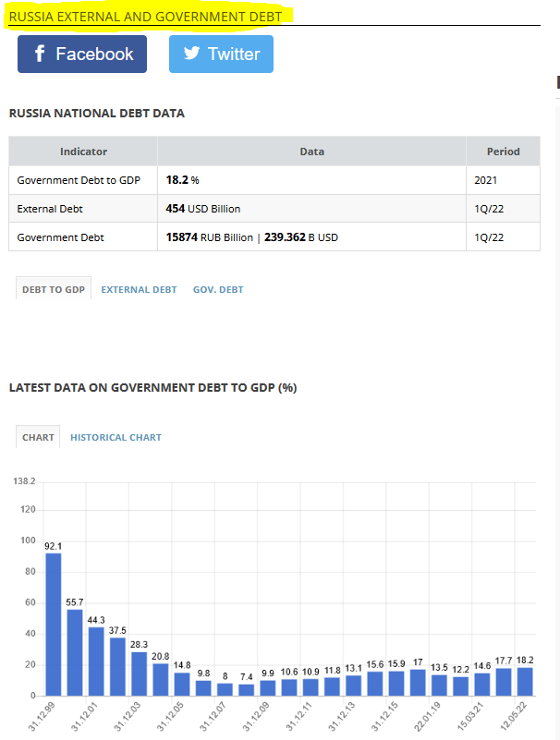This screenshot has width=560, height=740.
Task: Click the 28.3 bar in the chart
Action: click(x=139, y=673)
